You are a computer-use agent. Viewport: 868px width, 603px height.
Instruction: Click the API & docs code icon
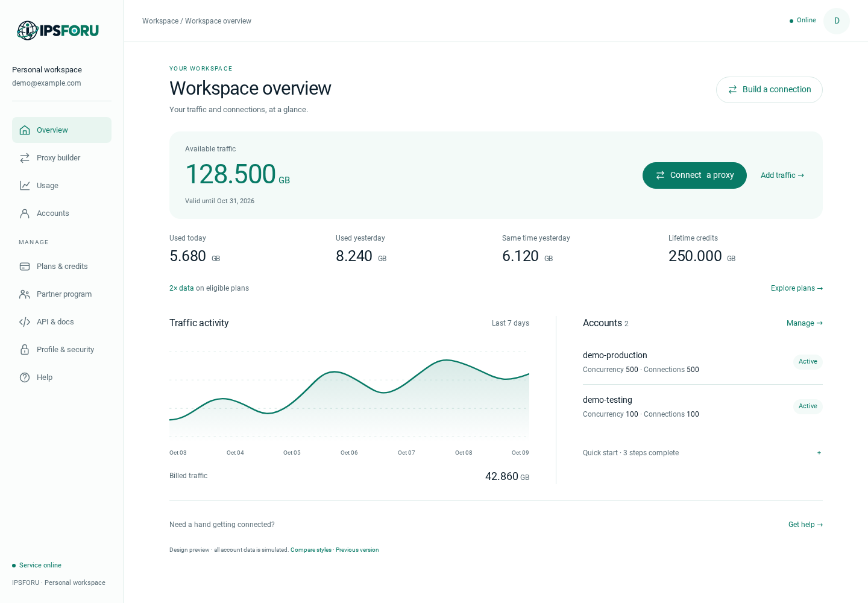click(25, 322)
